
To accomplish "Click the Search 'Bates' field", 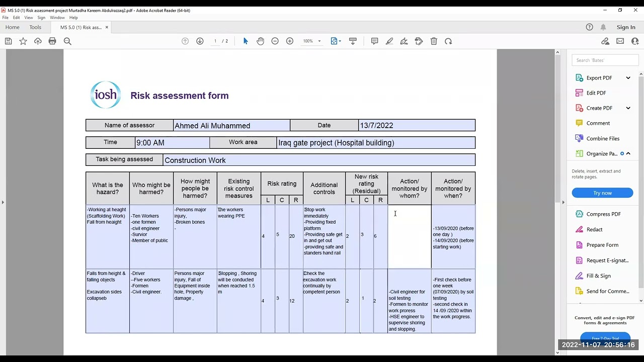I will point(605,60).
